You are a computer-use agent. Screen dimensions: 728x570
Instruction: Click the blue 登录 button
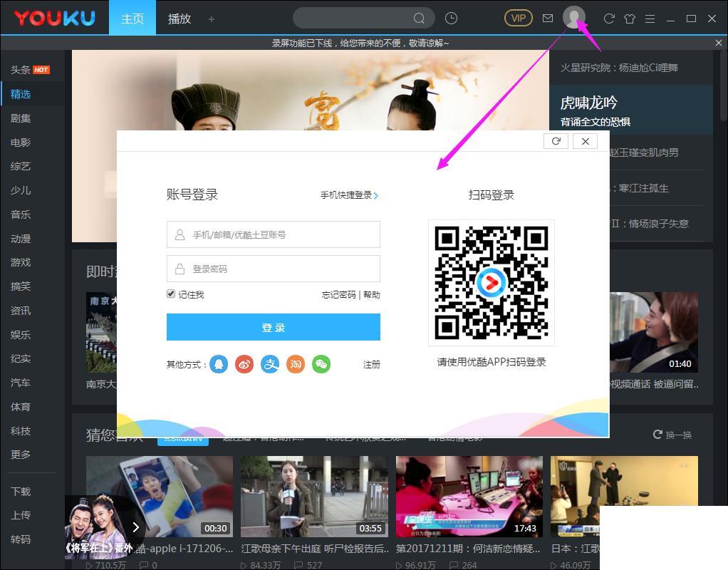point(274,326)
